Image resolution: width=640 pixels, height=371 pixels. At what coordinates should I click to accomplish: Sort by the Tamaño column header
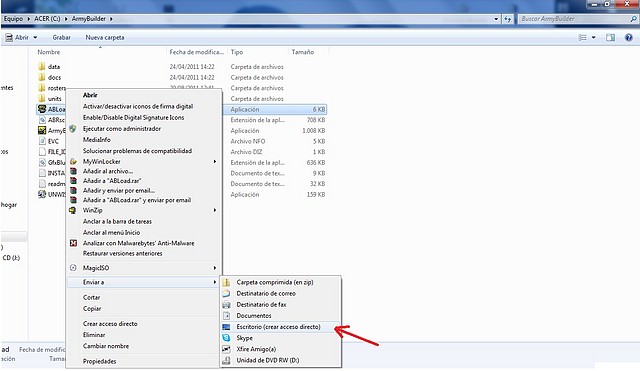(x=303, y=52)
